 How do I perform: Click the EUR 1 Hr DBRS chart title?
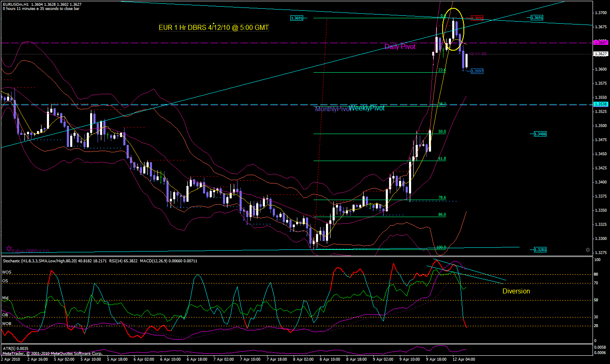[213, 28]
